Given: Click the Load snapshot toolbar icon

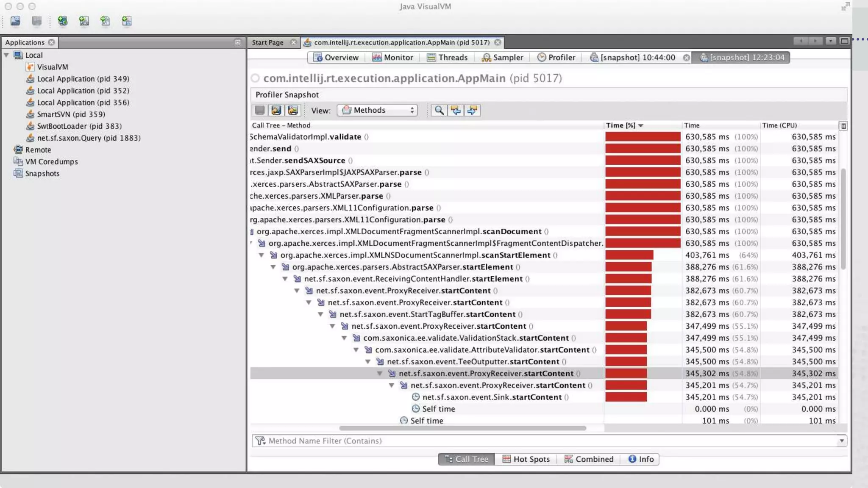Looking at the screenshot, I should tap(15, 21).
